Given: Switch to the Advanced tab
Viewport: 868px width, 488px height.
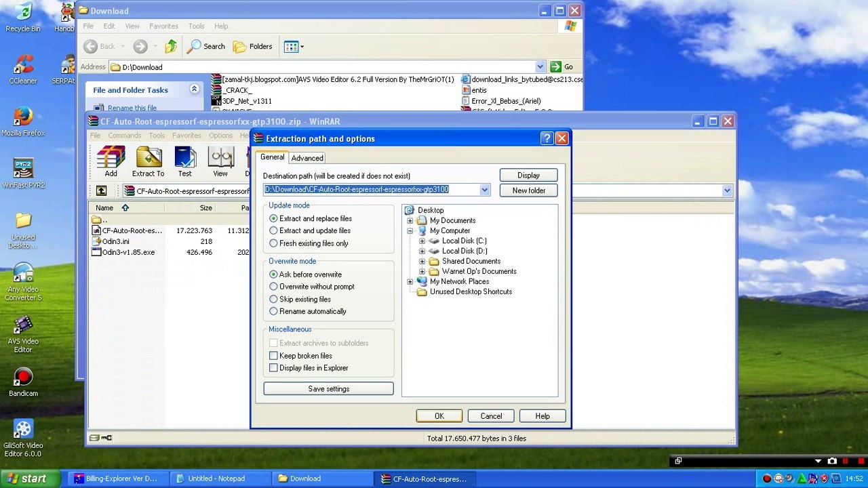Looking at the screenshot, I should point(307,158).
